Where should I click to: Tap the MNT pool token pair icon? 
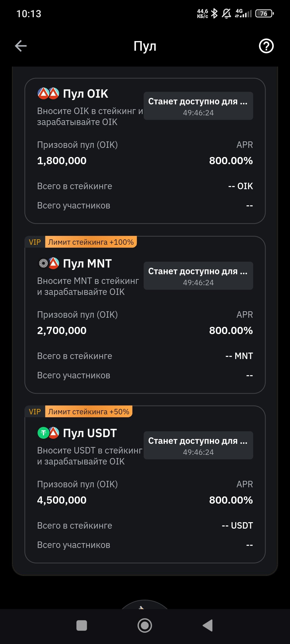pyautogui.click(x=48, y=263)
